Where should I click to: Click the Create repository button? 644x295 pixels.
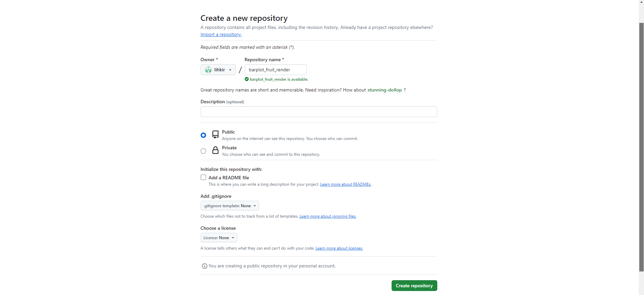[x=414, y=286]
